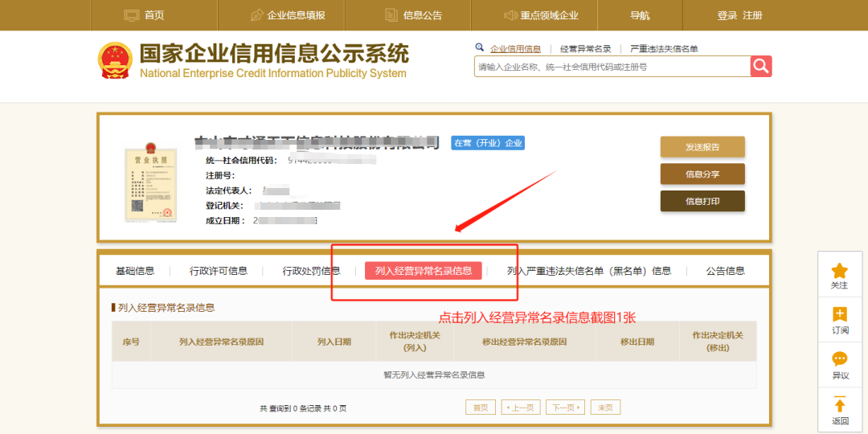This screenshot has height=434, width=868.
Task: Open the 首页 navigation item
Action: pyautogui.click(x=154, y=15)
